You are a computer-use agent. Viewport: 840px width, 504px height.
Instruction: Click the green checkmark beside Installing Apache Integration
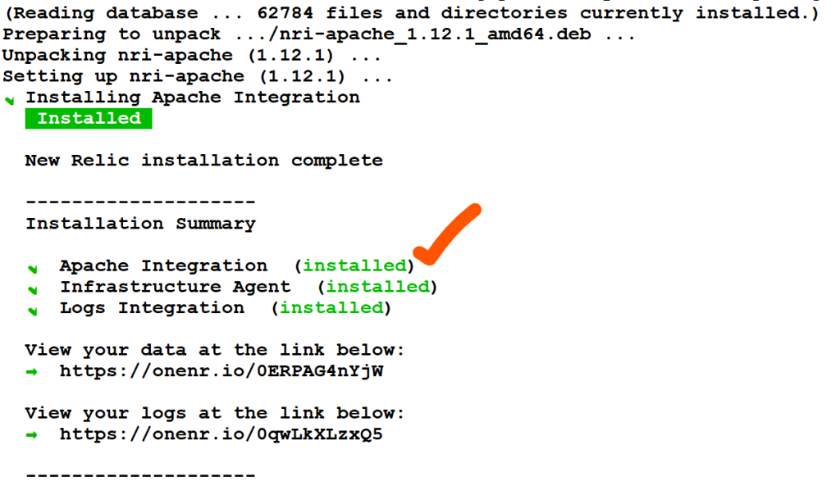10,101
